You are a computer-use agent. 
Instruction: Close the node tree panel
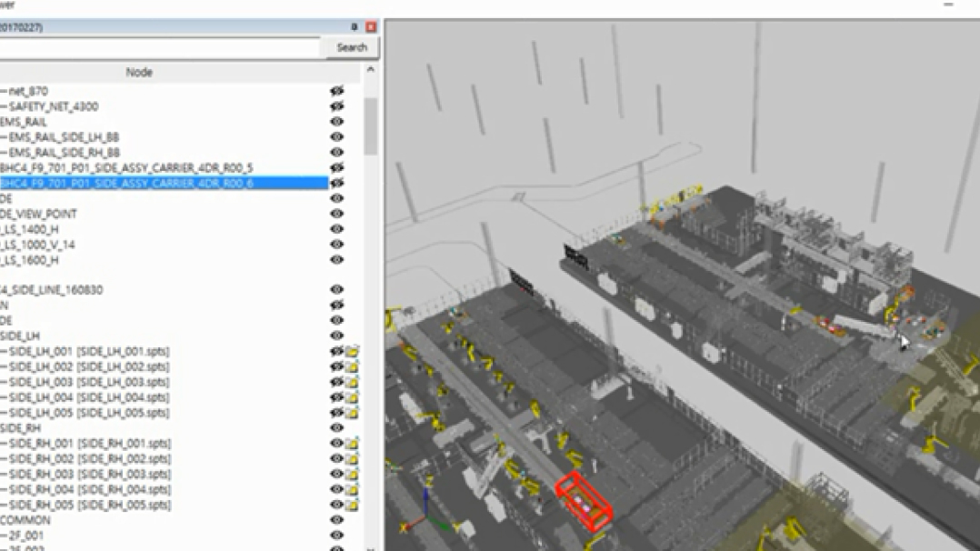click(371, 27)
